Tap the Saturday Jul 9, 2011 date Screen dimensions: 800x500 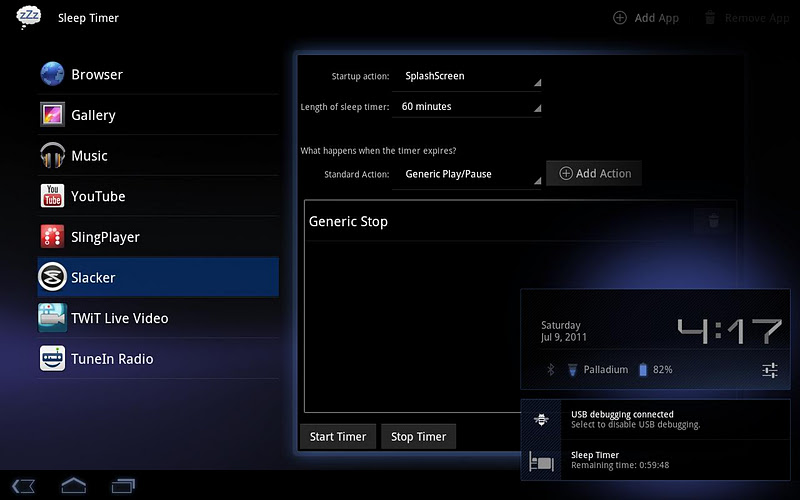coord(564,331)
